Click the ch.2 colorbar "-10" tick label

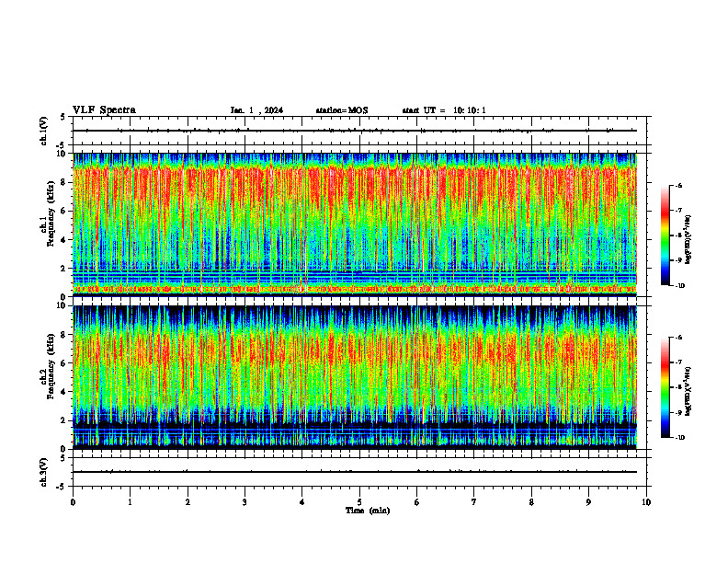pos(679,438)
